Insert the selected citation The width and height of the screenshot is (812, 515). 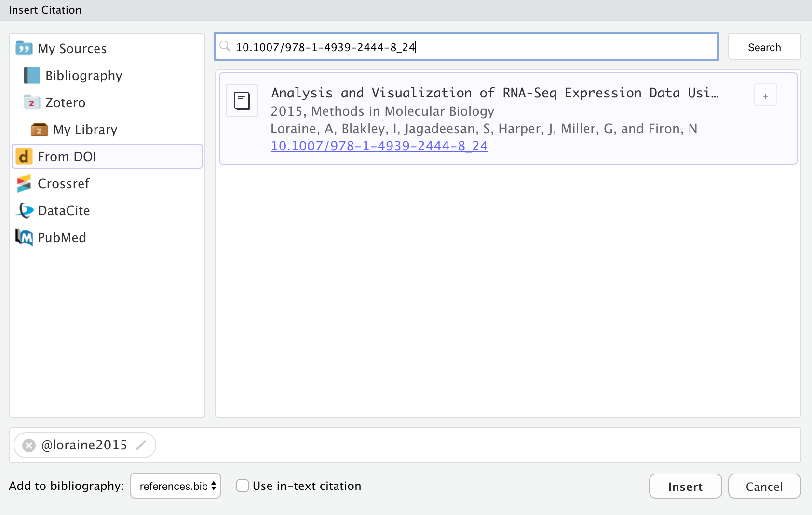click(x=685, y=486)
